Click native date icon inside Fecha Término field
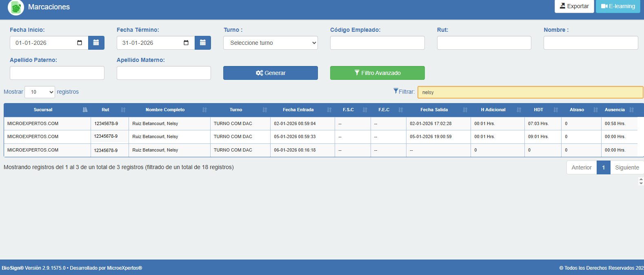 point(186,43)
